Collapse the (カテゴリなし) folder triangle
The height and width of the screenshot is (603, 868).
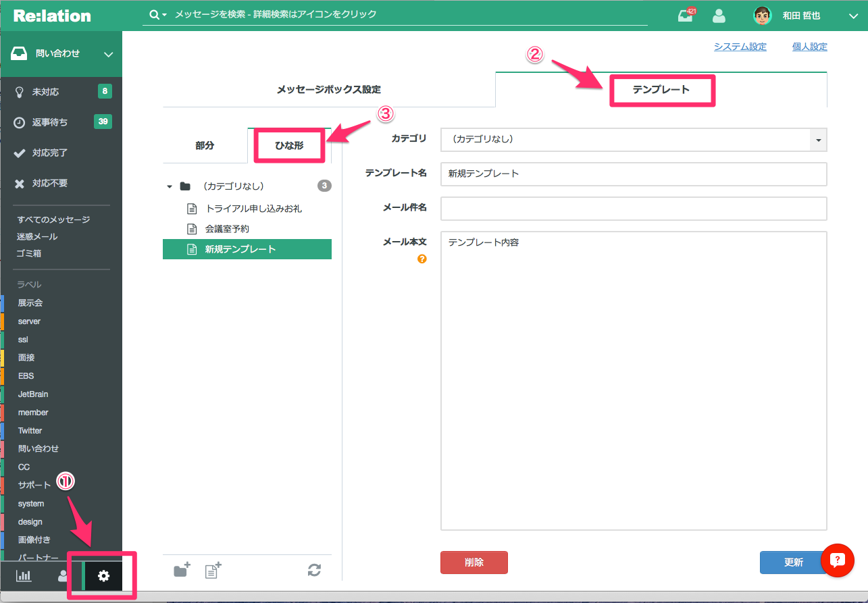(x=170, y=186)
